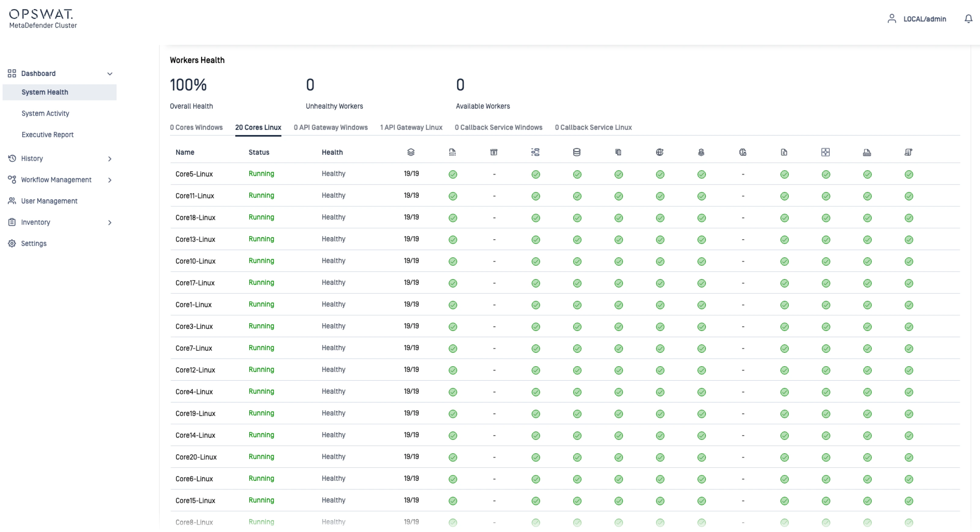Go to Executive Report

pyautogui.click(x=48, y=135)
